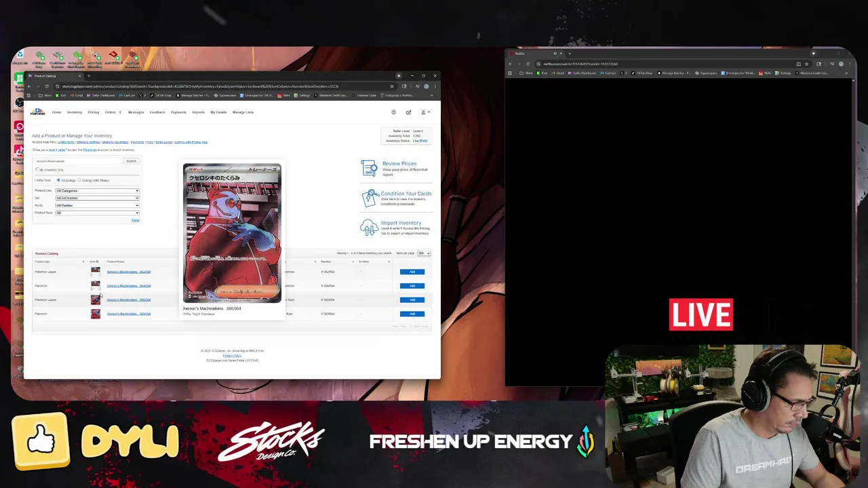The image size is (868, 488).
Task: Click the Reset link in filters
Action: point(136,220)
